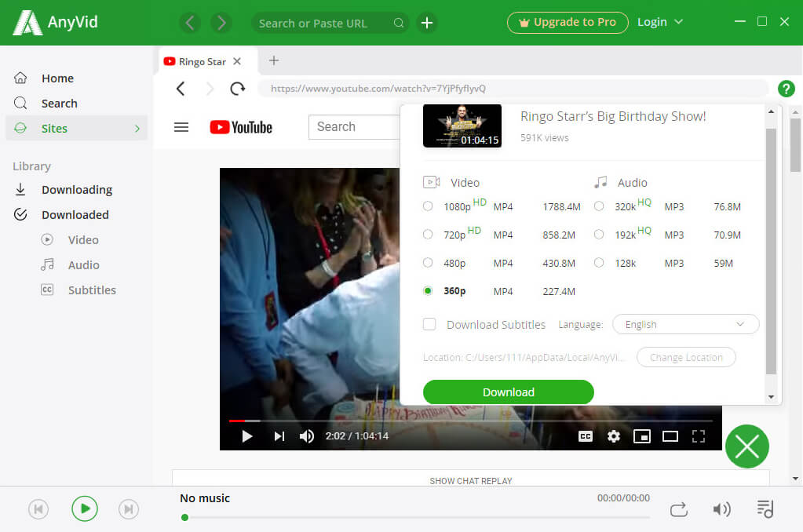Show downloaded Subtitles items
803x532 pixels.
click(92, 290)
